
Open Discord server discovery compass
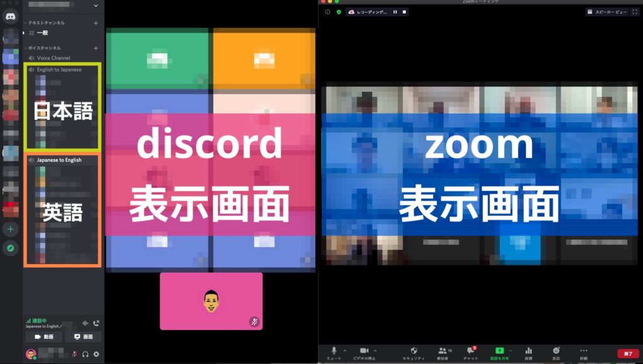11,248
